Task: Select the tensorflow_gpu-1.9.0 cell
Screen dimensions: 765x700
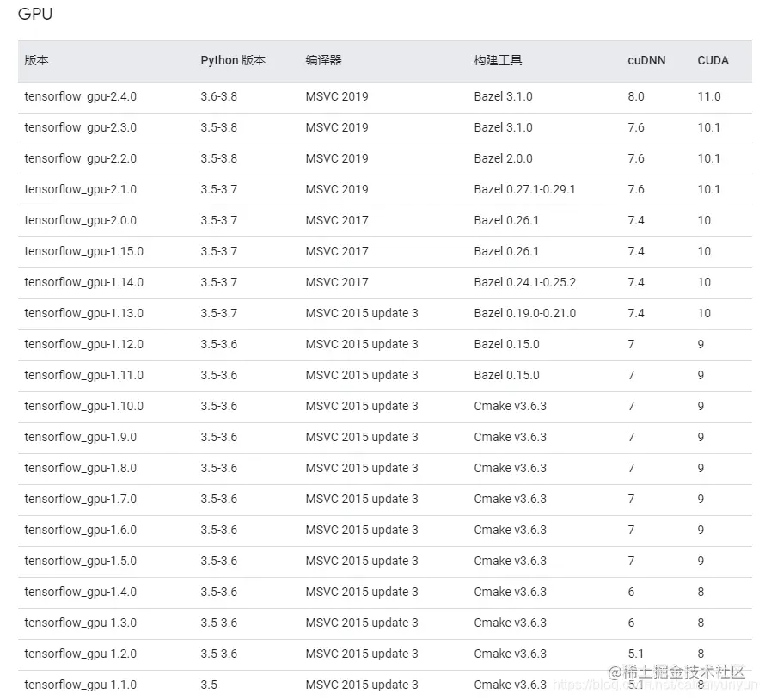Action: pyautogui.click(x=81, y=437)
